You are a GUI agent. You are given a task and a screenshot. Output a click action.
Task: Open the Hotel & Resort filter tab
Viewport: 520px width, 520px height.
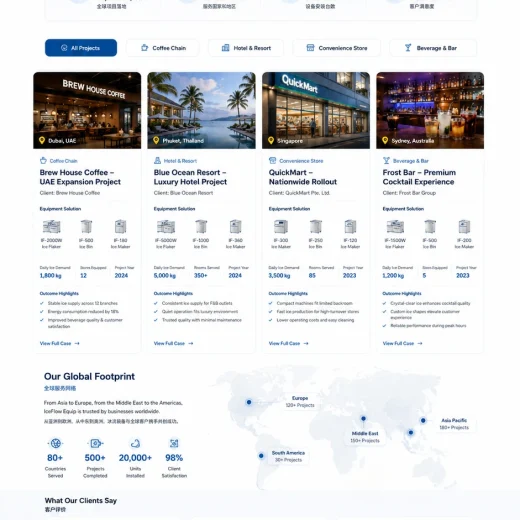(x=246, y=48)
